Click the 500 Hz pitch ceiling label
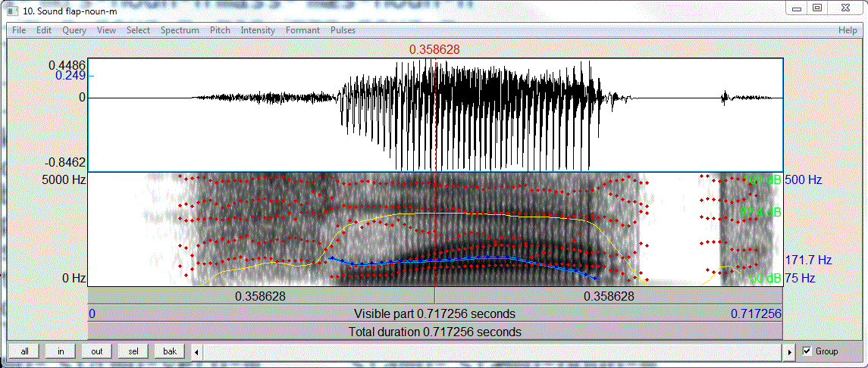Viewport: 868px width, 368px height. tap(804, 179)
